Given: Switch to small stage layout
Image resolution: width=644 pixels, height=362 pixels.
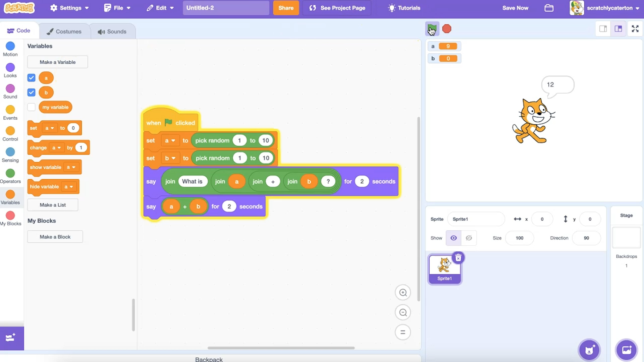Looking at the screenshot, I should click(x=603, y=29).
